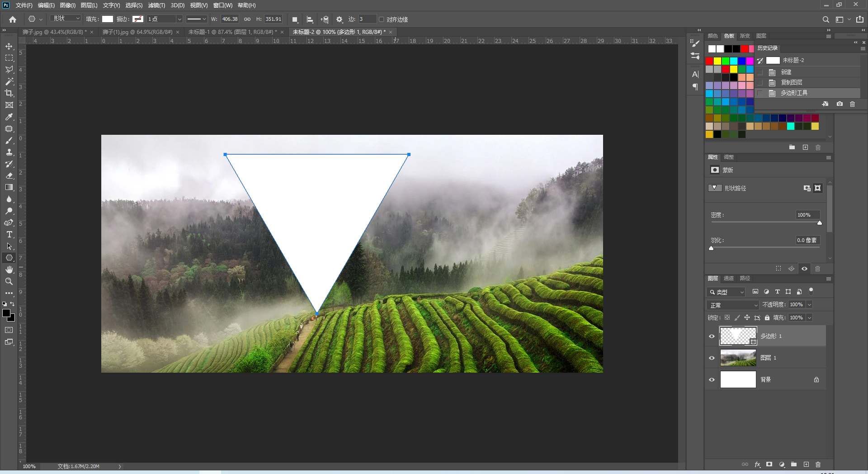
Task: Switch to the 通道 tab
Action: tap(728, 279)
